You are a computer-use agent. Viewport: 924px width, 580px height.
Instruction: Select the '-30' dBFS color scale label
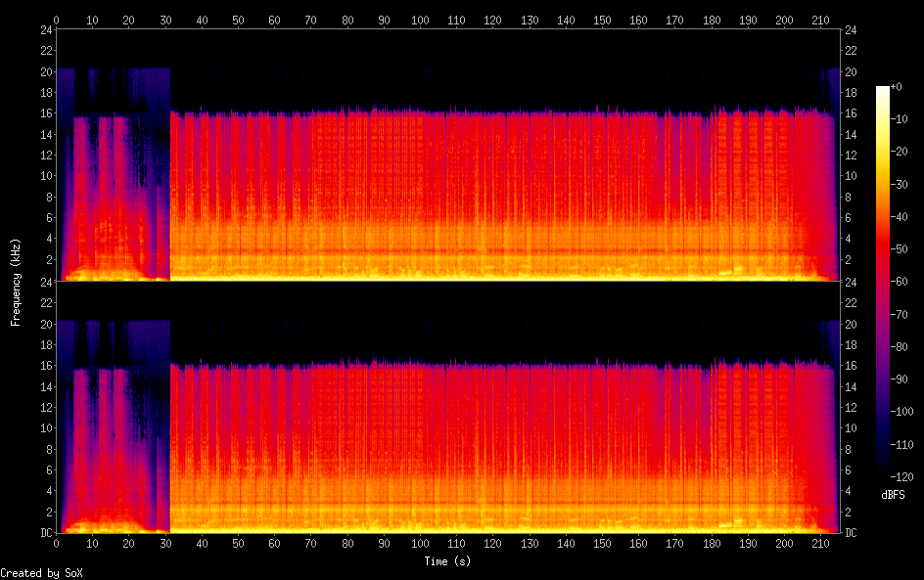tap(899, 184)
